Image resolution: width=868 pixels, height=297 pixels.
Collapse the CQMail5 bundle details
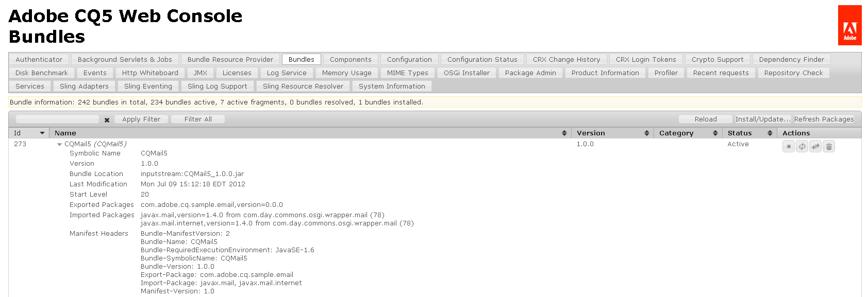pyautogui.click(x=59, y=145)
